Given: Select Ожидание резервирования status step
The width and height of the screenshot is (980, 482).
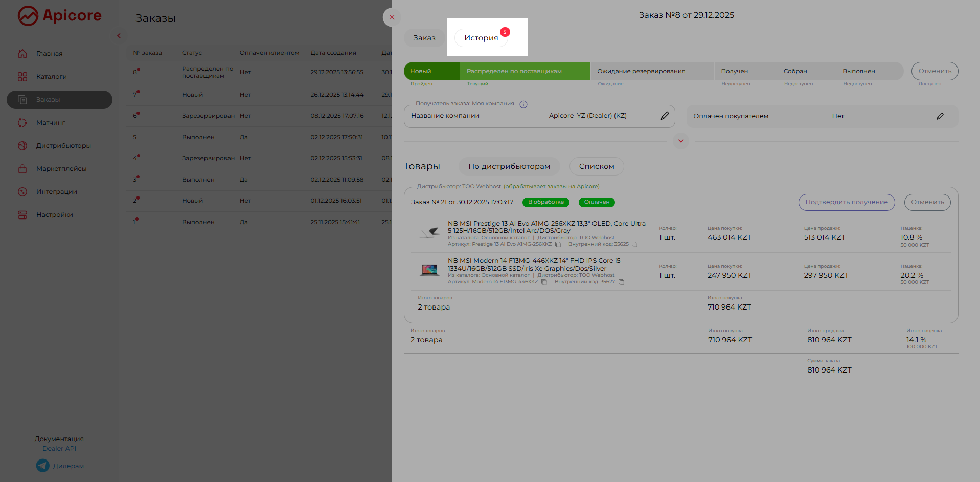Looking at the screenshot, I should tap(641, 71).
